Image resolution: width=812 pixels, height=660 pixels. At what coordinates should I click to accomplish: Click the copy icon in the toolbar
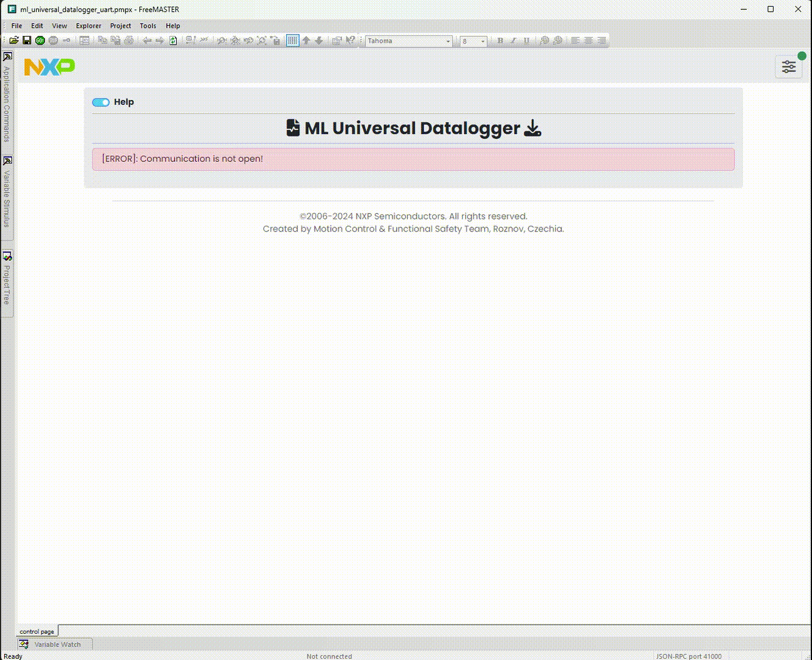[x=102, y=40]
